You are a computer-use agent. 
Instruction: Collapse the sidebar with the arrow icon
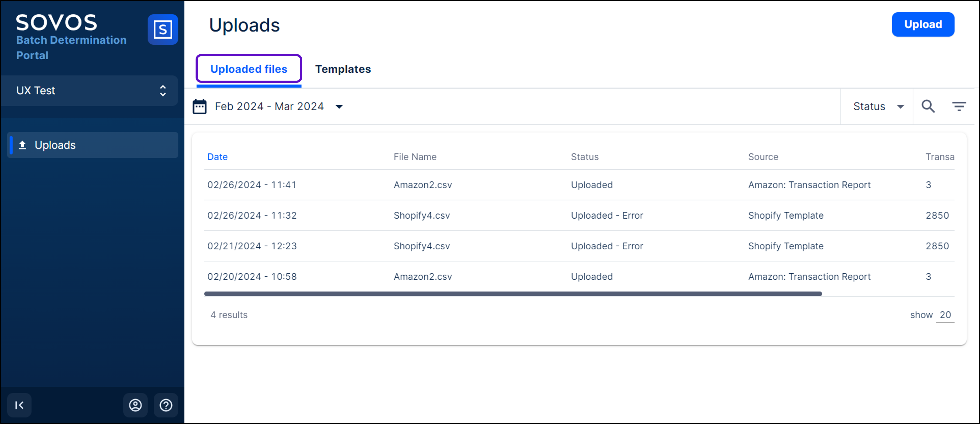coord(19,405)
